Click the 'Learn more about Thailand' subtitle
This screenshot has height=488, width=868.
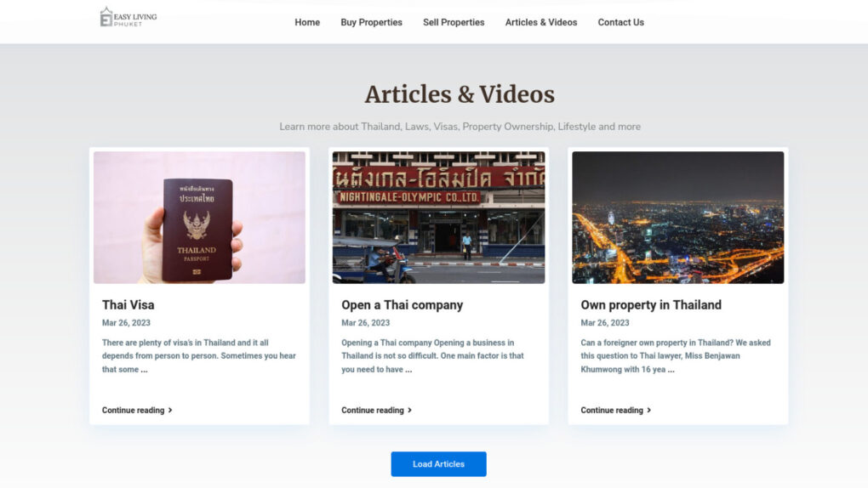point(460,127)
